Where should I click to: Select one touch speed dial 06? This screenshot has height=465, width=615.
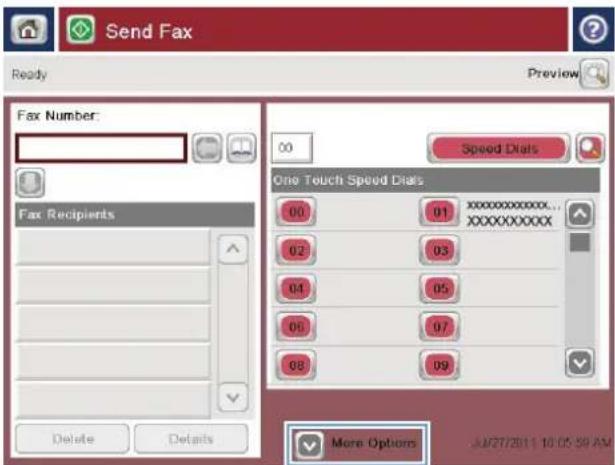point(296,326)
